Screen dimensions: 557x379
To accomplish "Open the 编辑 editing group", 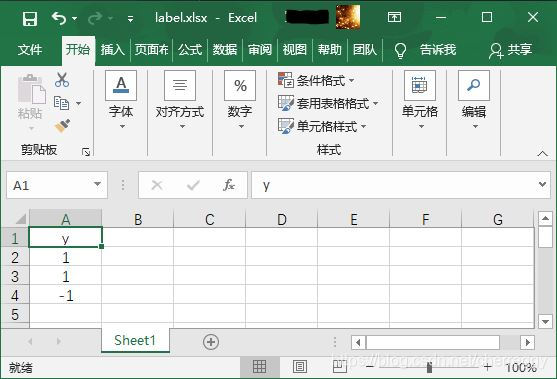I will coord(474,100).
